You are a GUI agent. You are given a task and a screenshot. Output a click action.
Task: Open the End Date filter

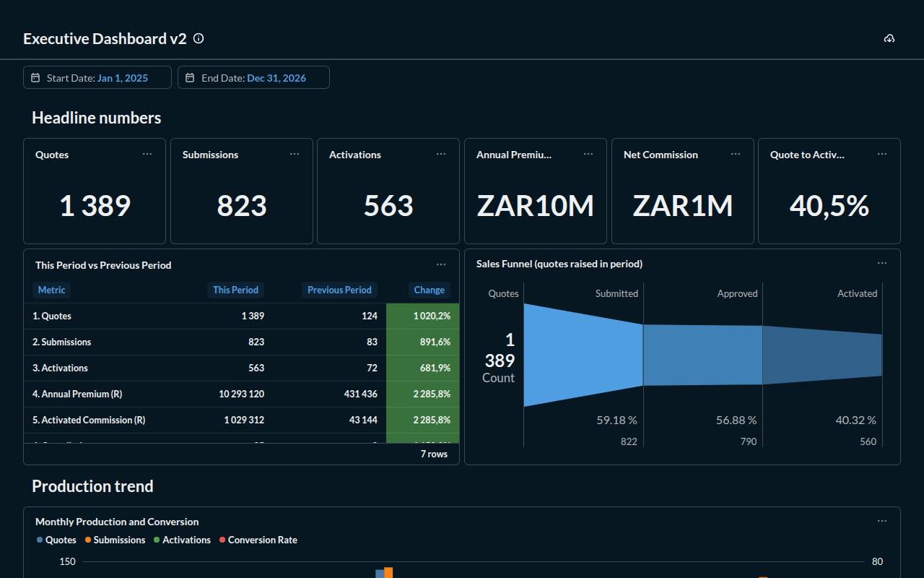[x=253, y=77]
